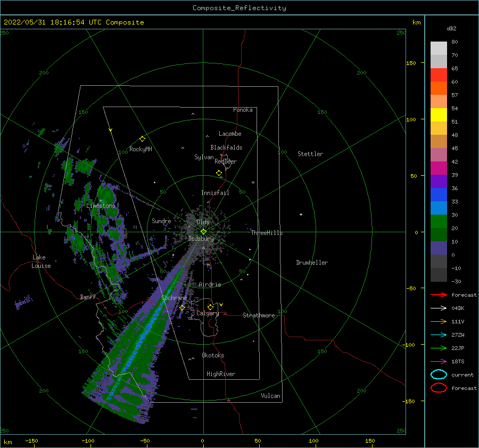Click the Cochrane town label
Viewport: 479px width, 448px height.
pyautogui.click(x=174, y=298)
